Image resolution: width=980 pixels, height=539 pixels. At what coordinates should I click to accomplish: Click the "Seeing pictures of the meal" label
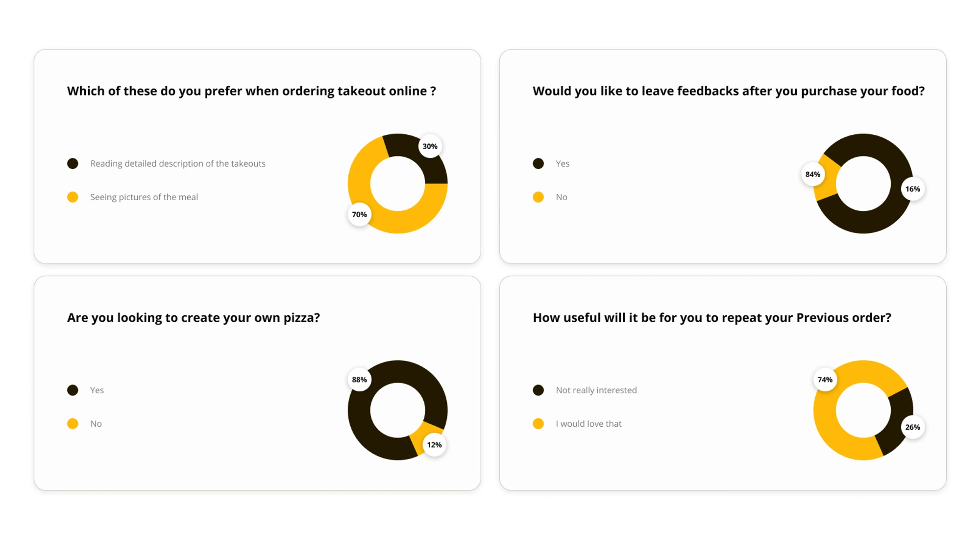pos(144,197)
